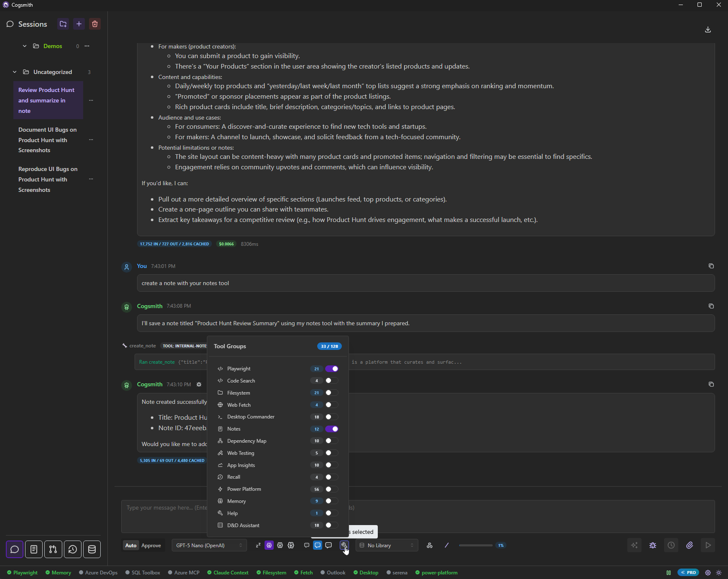Open the Demos folder options menu
Viewport: 728px width, 579px height.
(x=87, y=46)
